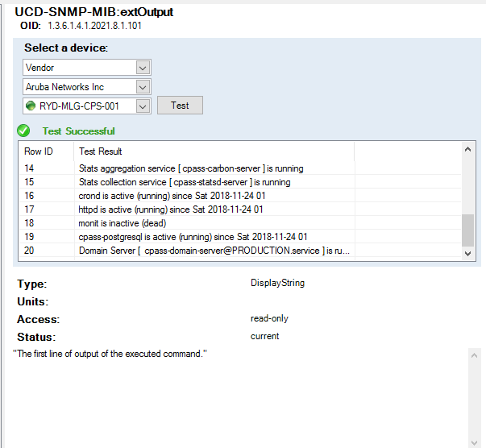Click the Row ID column header
The image size is (486, 448).
click(47, 151)
